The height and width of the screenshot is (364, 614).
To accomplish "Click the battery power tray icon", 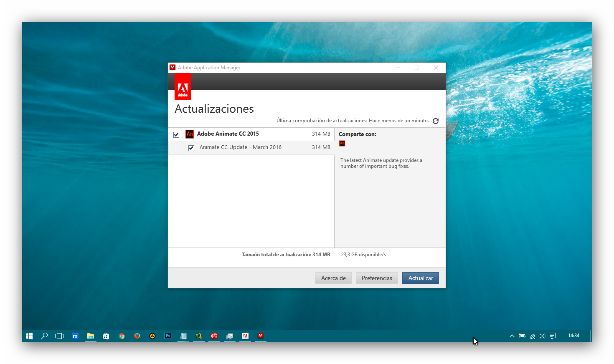I will click(522, 336).
